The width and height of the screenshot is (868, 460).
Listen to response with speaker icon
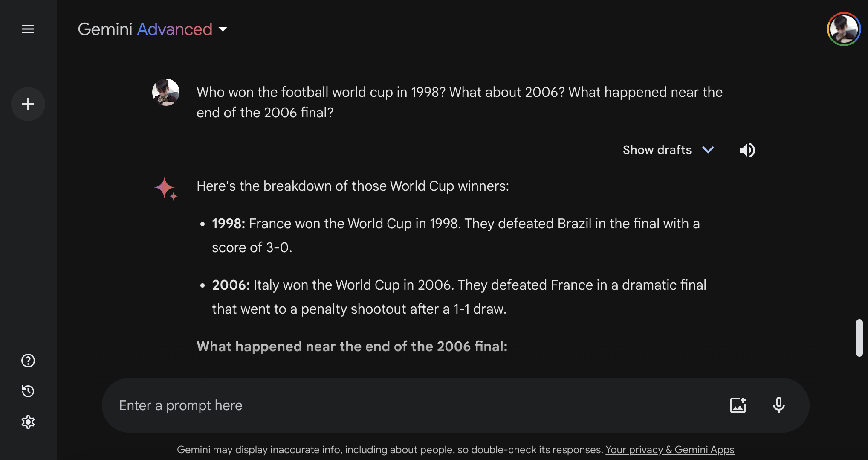(x=747, y=150)
